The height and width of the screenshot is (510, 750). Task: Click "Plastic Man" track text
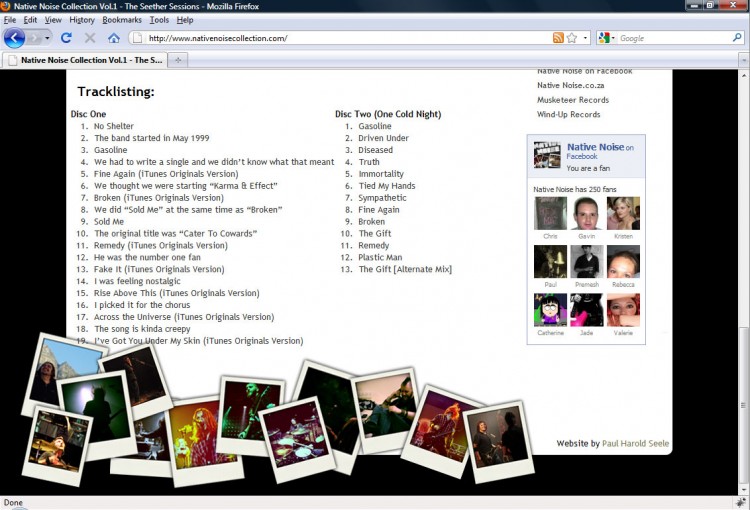click(380, 257)
